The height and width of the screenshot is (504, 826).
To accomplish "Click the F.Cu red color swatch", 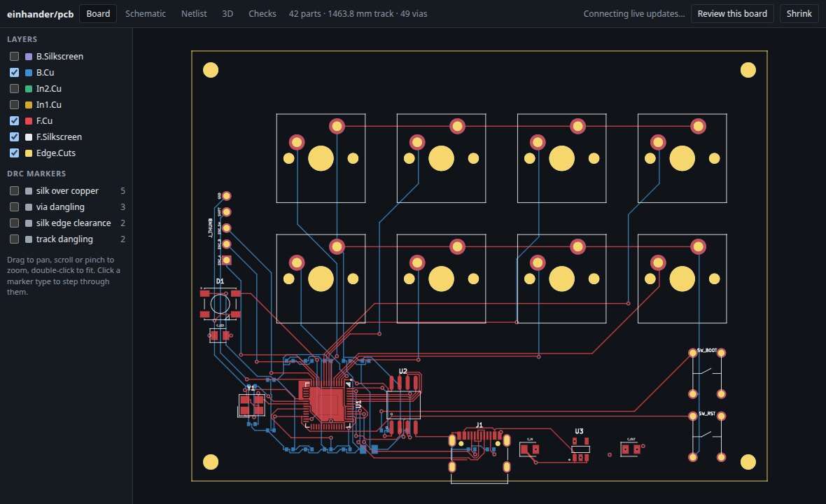I will click(29, 120).
